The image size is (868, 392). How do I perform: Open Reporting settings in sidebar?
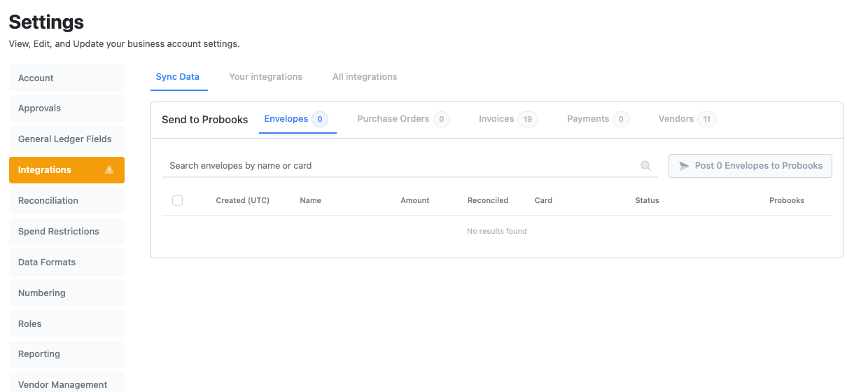66,354
